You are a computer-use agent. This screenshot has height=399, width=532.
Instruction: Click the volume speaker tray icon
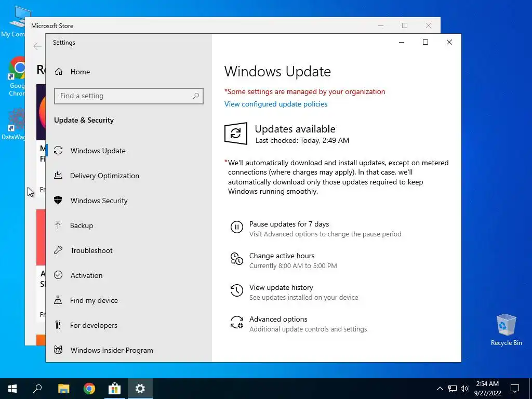point(464,389)
